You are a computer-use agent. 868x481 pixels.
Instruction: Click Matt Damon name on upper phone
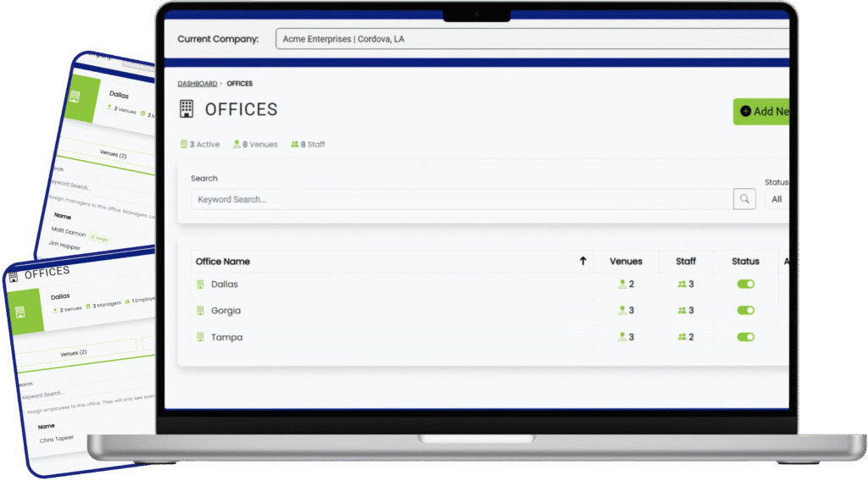68,232
